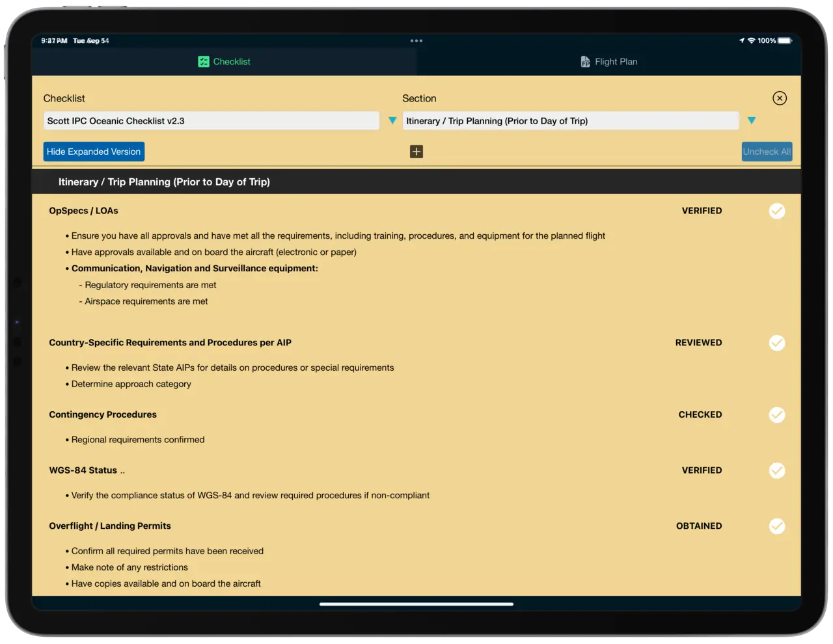Image resolution: width=833 pixels, height=644 pixels.
Task: Toggle the CHECKED mark for Contingency Procedures
Action: pyautogui.click(x=777, y=415)
